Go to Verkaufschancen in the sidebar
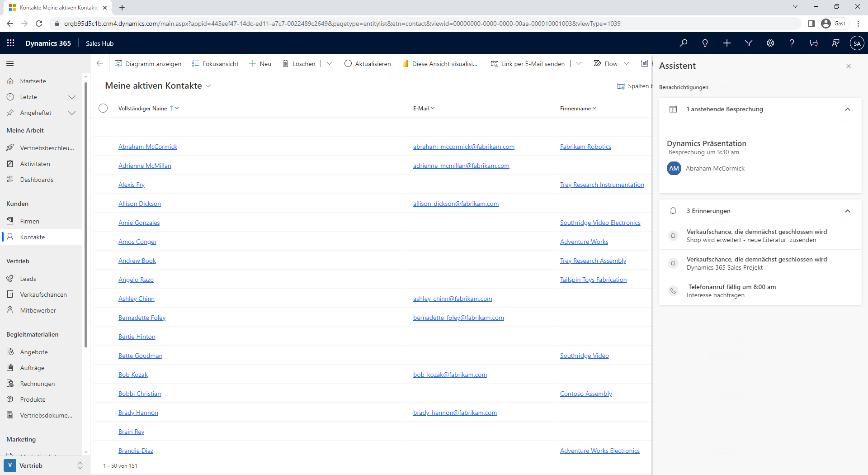Viewport: 868px width, 475px height. point(43,294)
